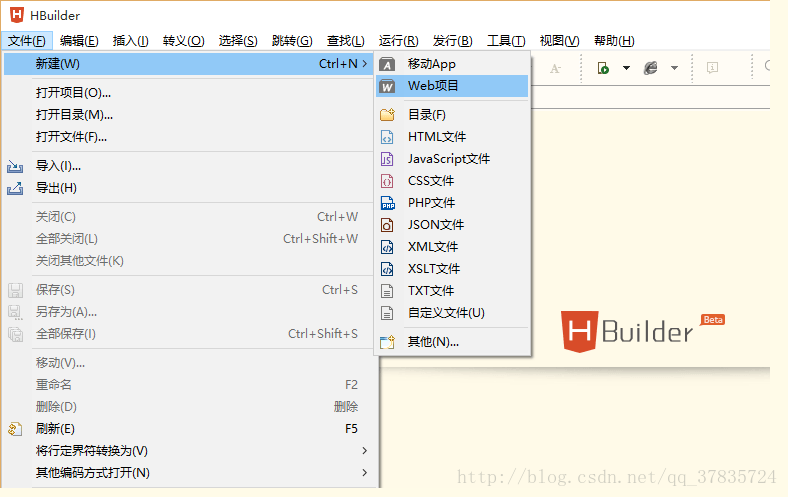
Task: Choose the 刷新(E) menu entry
Action: tap(188, 429)
